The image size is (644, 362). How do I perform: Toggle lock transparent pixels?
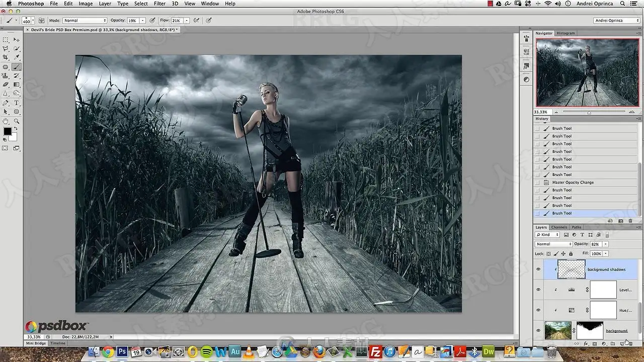coord(548,253)
